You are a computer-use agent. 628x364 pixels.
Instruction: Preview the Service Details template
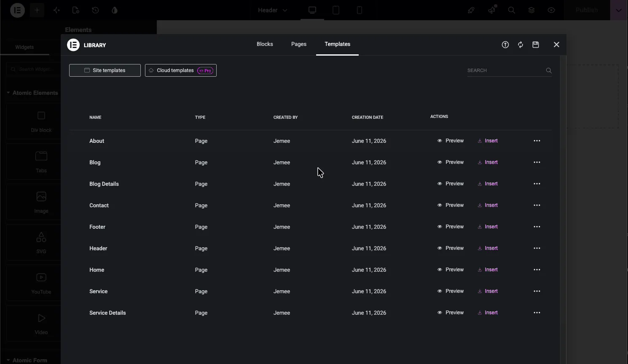[450, 313]
